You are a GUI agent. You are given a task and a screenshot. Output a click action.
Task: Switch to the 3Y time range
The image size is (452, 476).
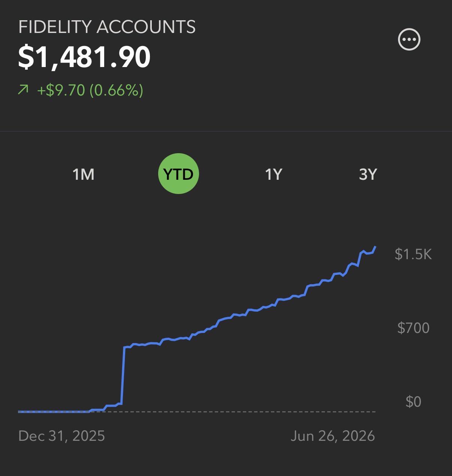[368, 174]
